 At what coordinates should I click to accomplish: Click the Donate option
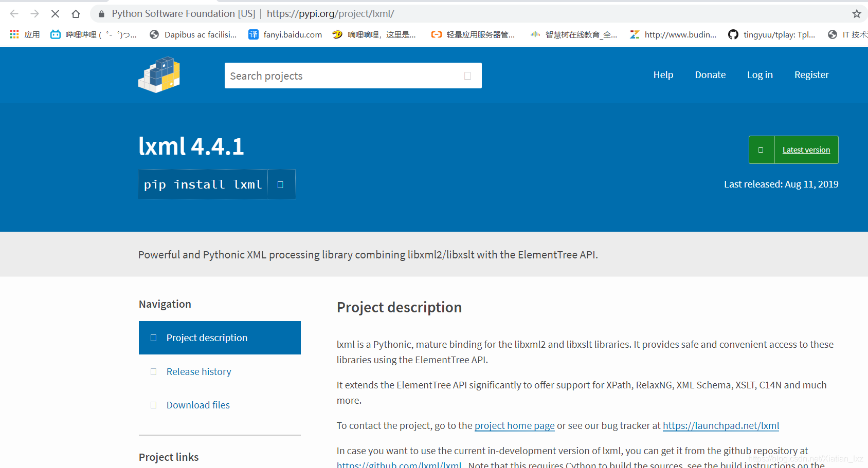click(710, 74)
